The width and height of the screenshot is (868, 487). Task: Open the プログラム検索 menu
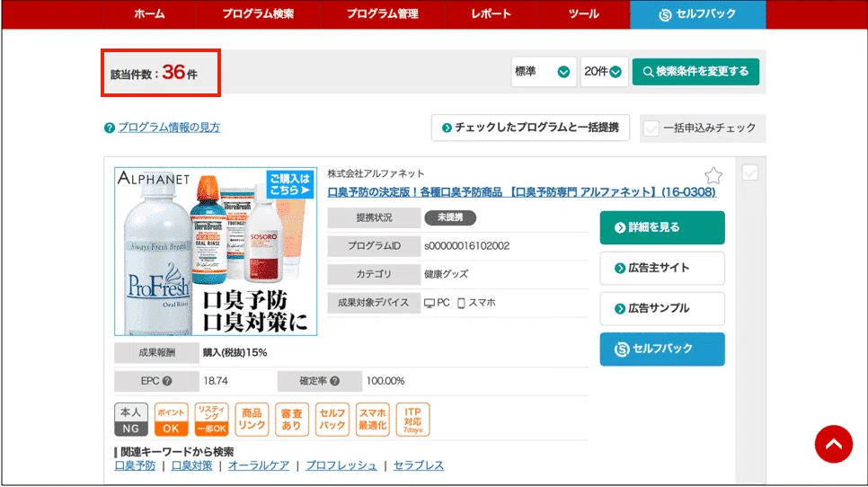coord(258,14)
